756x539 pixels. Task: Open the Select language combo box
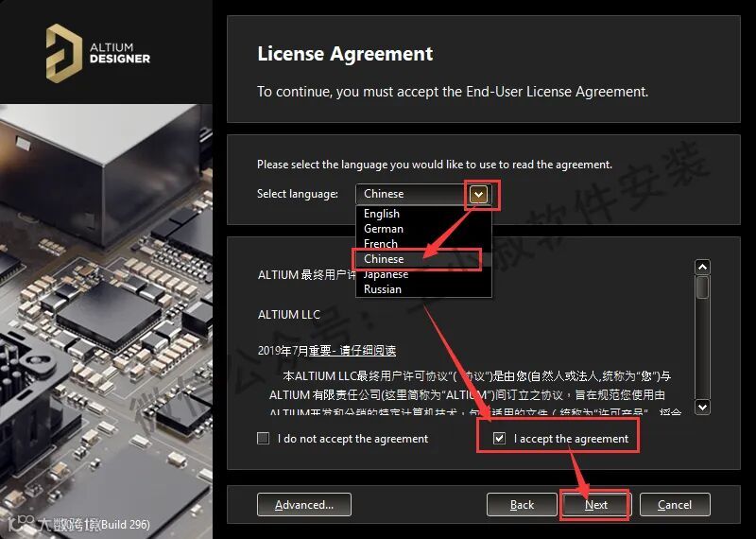coord(423,194)
